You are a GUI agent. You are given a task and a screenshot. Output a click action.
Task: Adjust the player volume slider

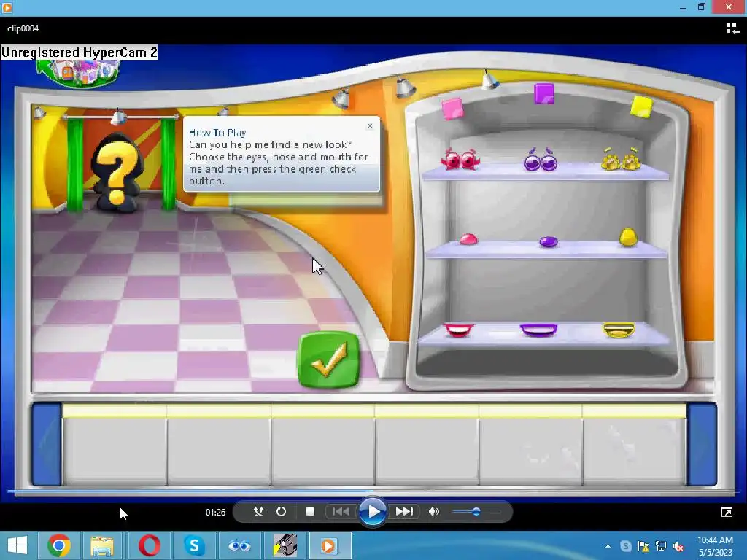point(476,512)
